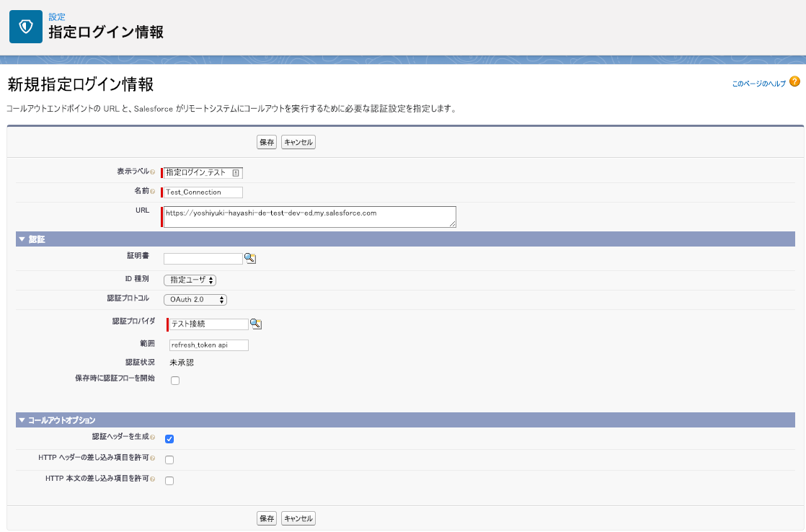
Task: Click the 認証状況 field label
Action: pyautogui.click(x=140, y=363)
